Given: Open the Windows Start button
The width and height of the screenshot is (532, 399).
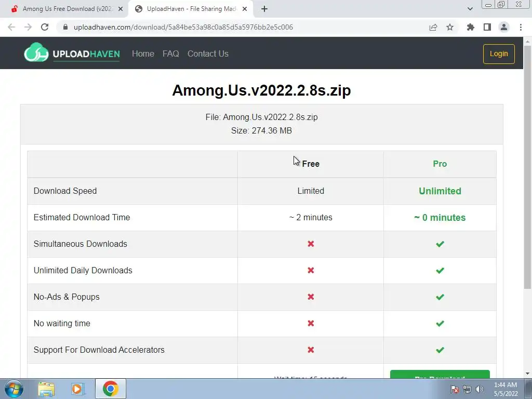Looking at the screenshot, I should pyautogui.click(x=14, y=389).
